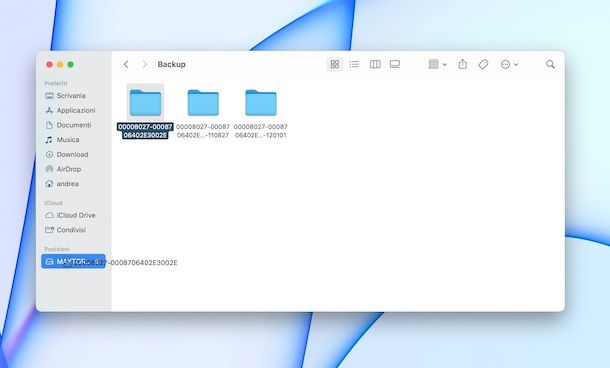This screenshot has width=610, height=368.
Task: Go back with the left chevron button
Action: click(126, 64)
